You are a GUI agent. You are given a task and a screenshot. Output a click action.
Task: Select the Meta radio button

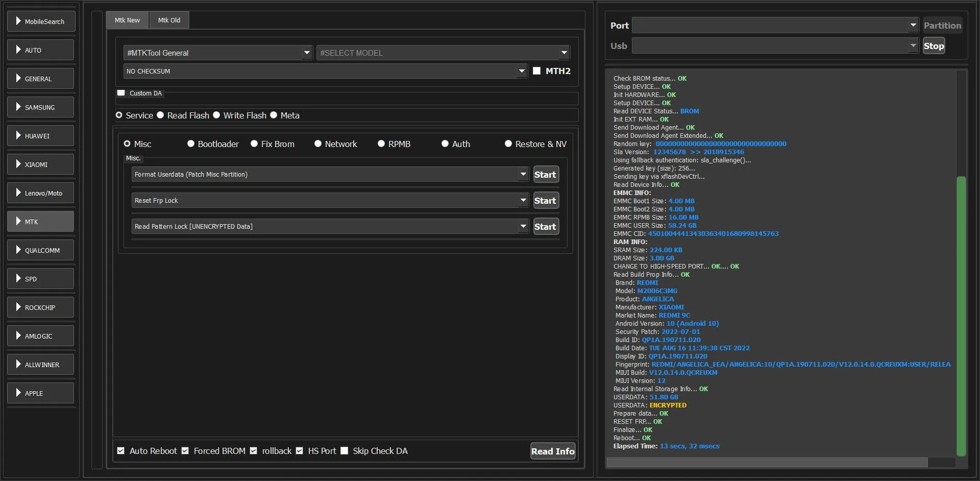coord(274,115)
